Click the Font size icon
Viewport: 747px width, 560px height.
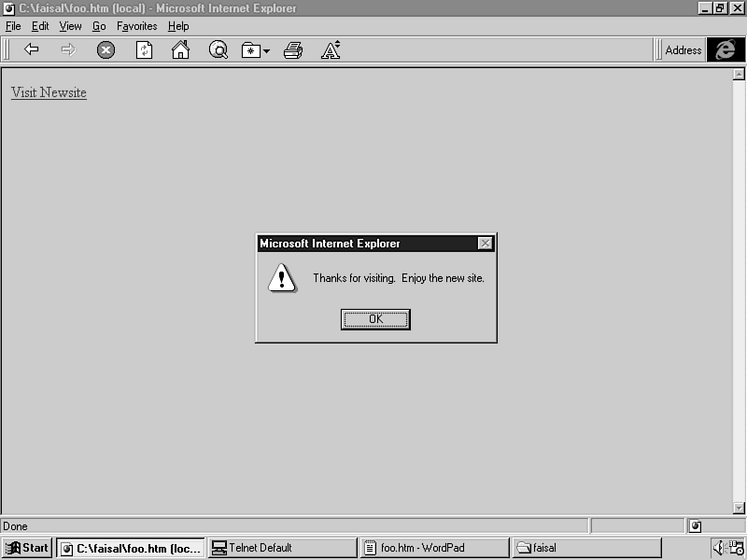[331, 49]
